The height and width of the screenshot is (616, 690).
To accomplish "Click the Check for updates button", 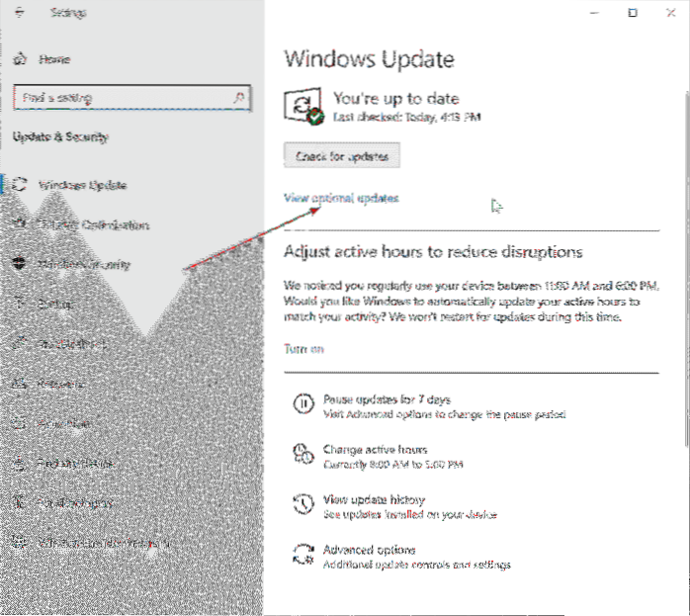I will (x=342, y=155).
